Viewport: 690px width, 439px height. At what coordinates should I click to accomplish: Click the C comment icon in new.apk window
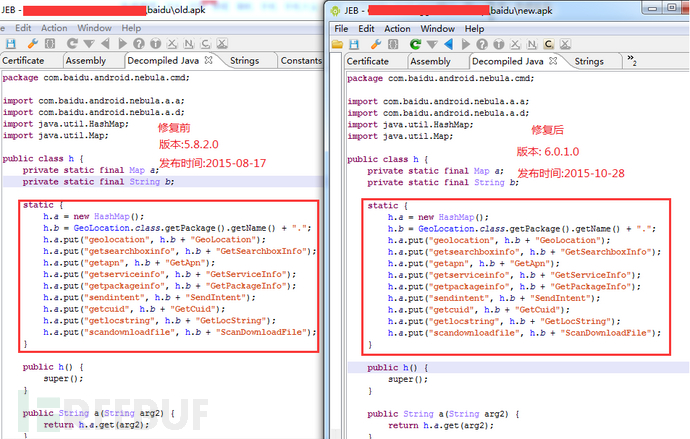(548, 44)
